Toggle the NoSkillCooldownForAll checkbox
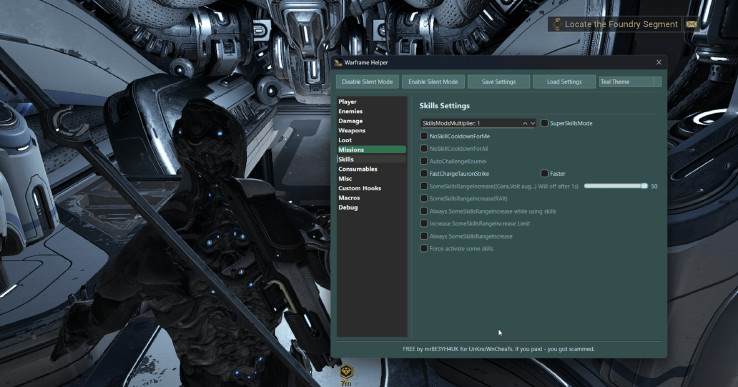 point(424,148)
